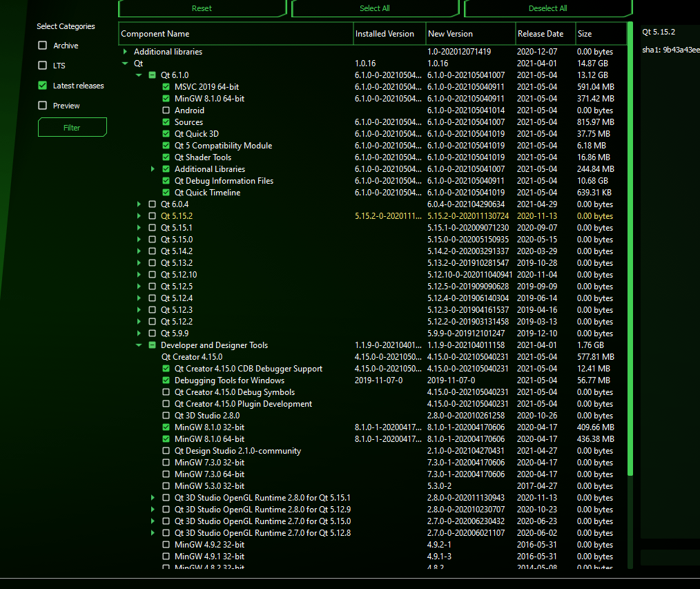This screenshot has height=589, width=700.
Task: Enable the Preview category checkbox
Action: click(42, 106)
